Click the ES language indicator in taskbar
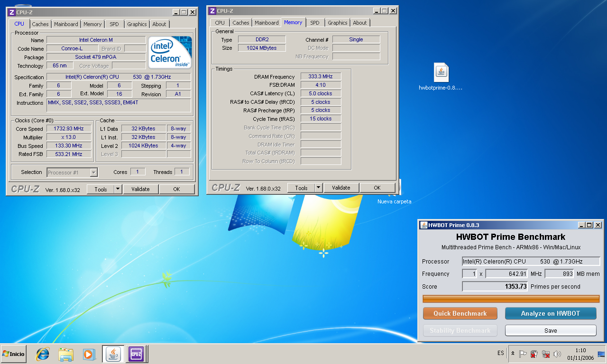Viewport: 607px width, 364px height. pos(501,353)
